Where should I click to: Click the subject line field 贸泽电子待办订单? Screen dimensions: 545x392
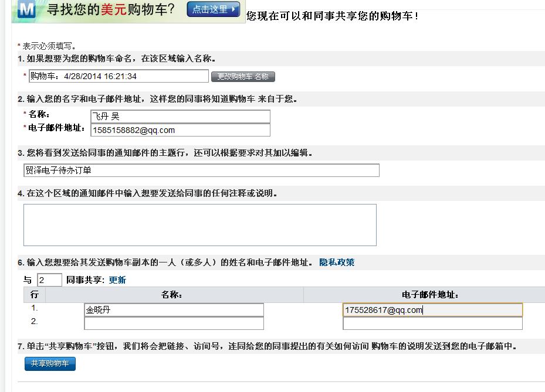coord(201,170)
